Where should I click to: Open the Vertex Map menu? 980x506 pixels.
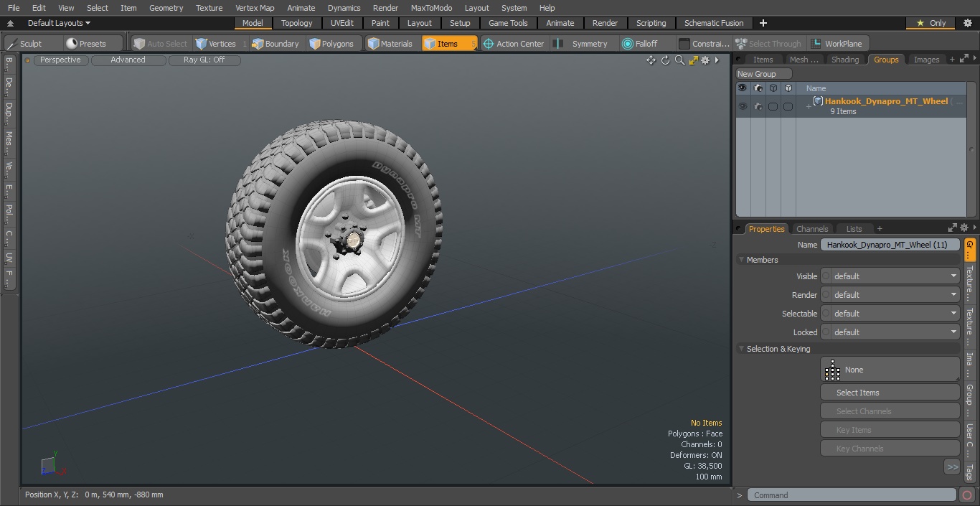coord(255,8)
